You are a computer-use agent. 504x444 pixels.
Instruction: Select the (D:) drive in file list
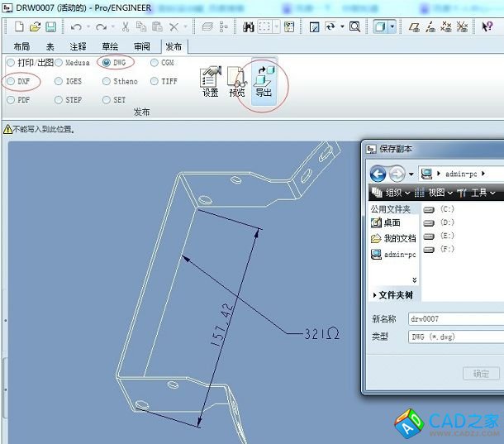447,222
